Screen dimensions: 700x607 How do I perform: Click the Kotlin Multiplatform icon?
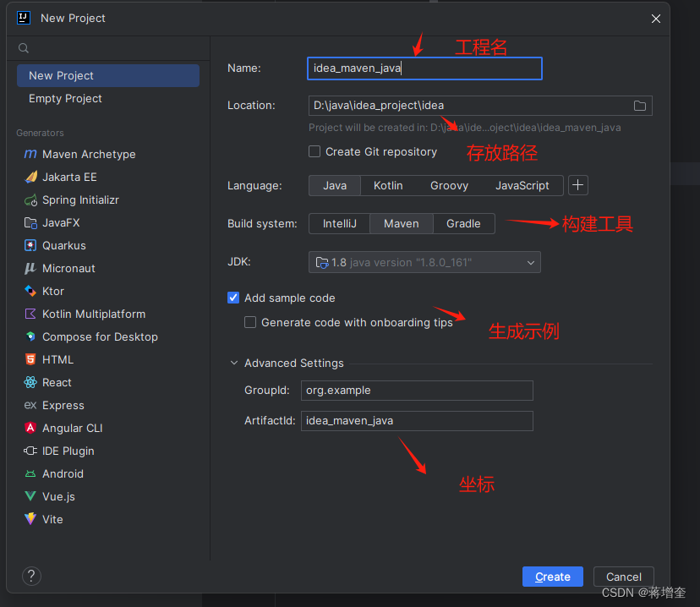click(x=30, y=314)
